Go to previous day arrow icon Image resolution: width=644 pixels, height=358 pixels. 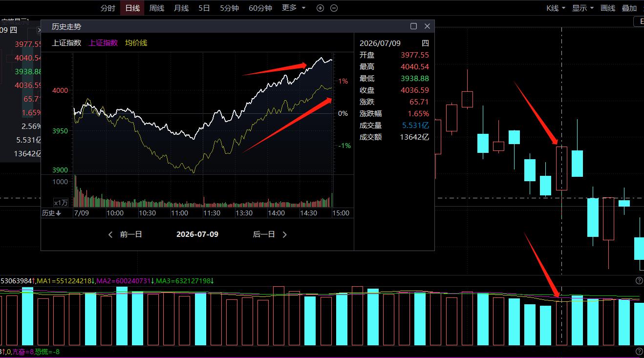pyautogui.click(x=110, y=234)
